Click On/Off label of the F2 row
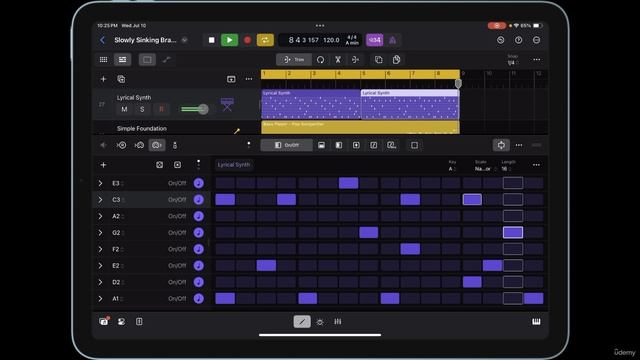The height and width of the screenshot is (360, 640). click(x=177, y=249)
